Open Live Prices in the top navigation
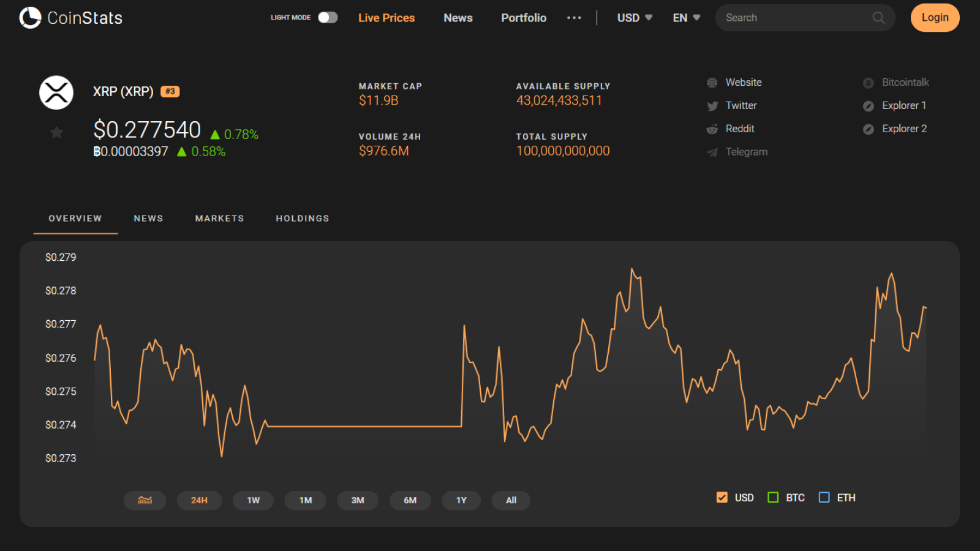 pos(386,18)
